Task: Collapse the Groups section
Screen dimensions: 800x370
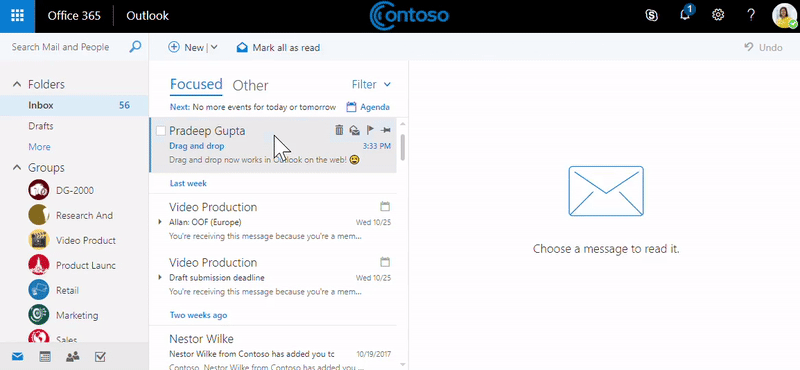Action: tap(17, 167)
